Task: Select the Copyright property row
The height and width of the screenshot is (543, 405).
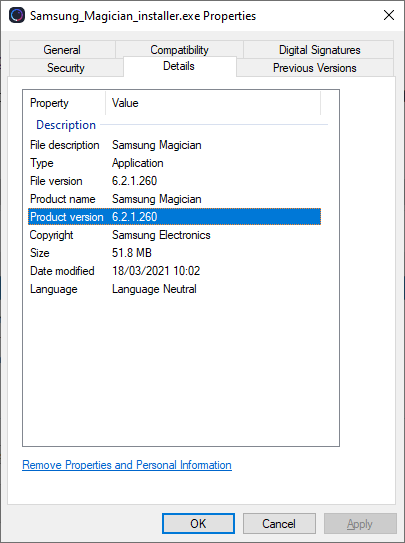Action: (x=174, y=235)
